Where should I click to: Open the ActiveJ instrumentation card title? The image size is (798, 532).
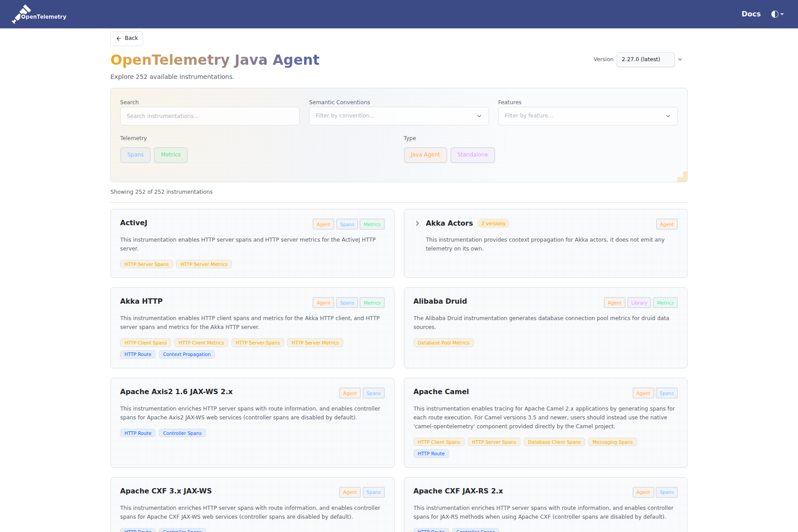pos(133,223)
